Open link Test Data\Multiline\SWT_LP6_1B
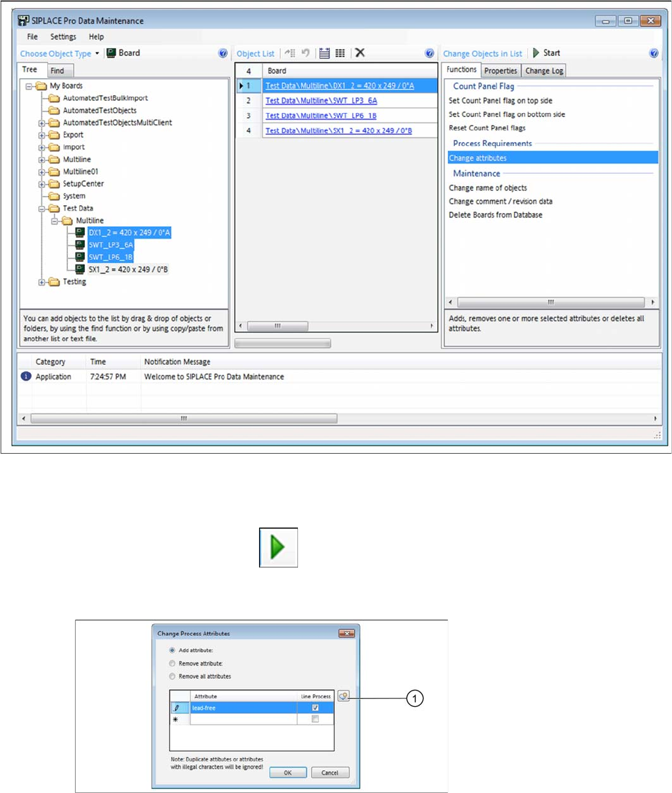This screenshot has width=672, height=793. 321,116
